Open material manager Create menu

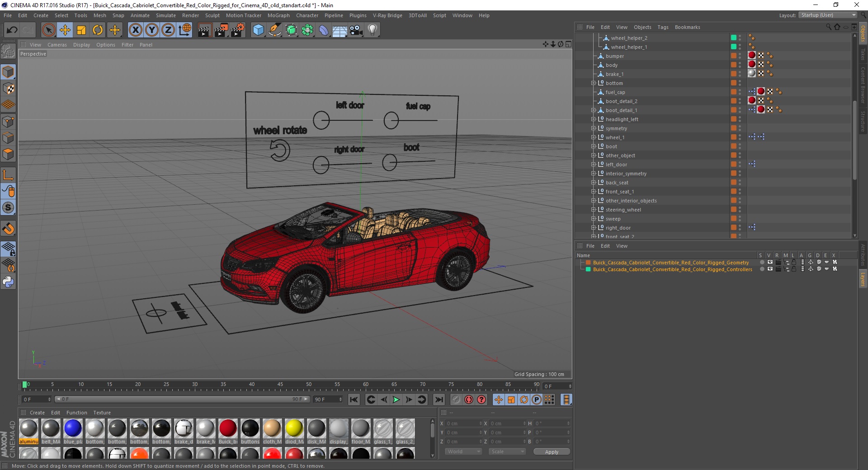click(x=37, y=413)
